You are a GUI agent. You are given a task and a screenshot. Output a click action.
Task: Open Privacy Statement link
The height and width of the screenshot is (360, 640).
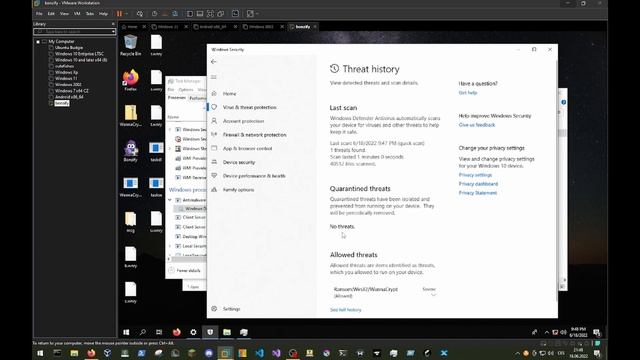coord(478,193)
